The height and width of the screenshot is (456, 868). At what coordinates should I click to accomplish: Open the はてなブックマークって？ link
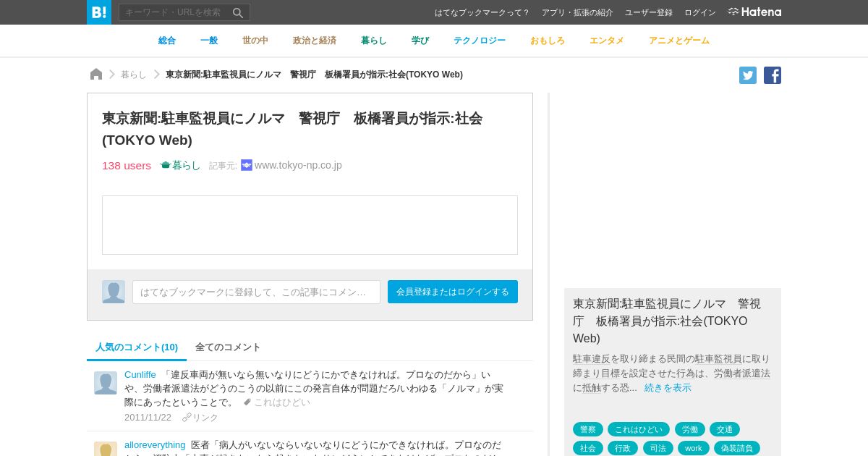482,12
